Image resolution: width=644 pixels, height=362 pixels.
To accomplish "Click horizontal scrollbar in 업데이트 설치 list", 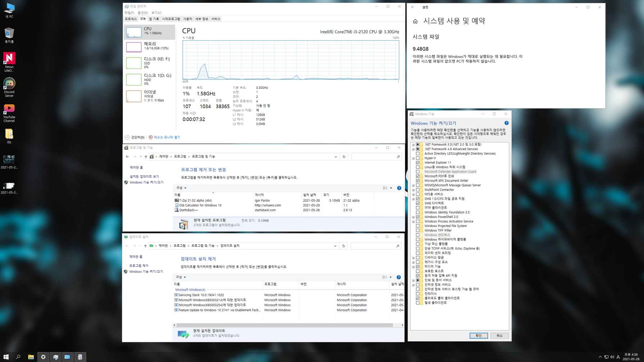I will click(x=285, y=325).
